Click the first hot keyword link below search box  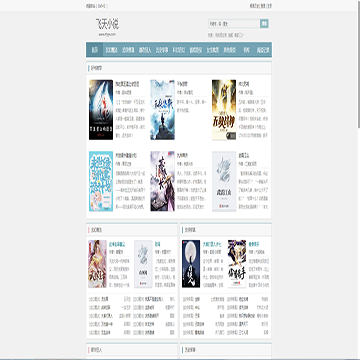221,35
